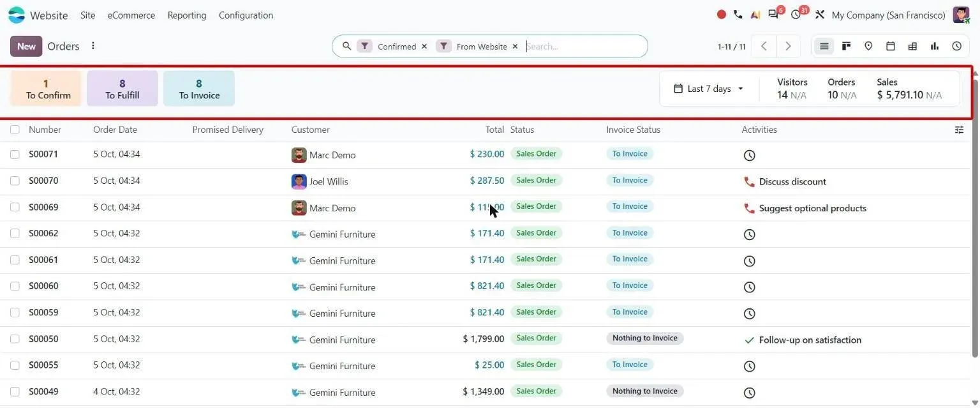Filter by the To Fulfill card

point(122,89)
